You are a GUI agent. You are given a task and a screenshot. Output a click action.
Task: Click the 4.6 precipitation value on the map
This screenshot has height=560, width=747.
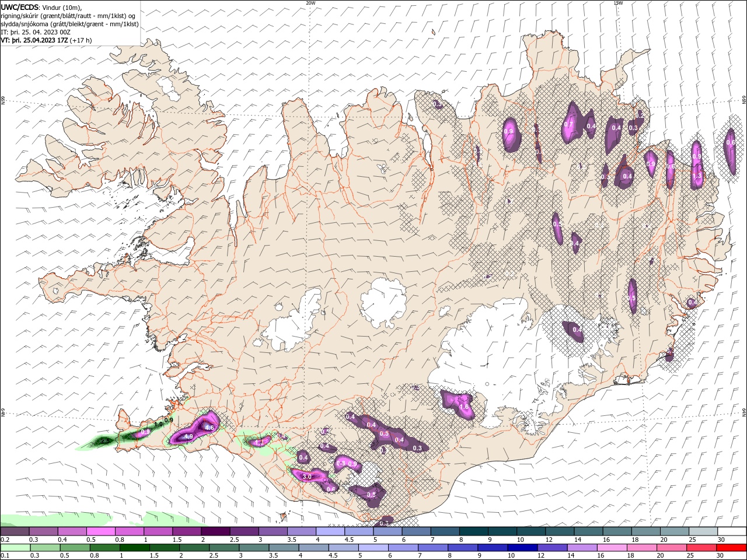coord(210,428)
